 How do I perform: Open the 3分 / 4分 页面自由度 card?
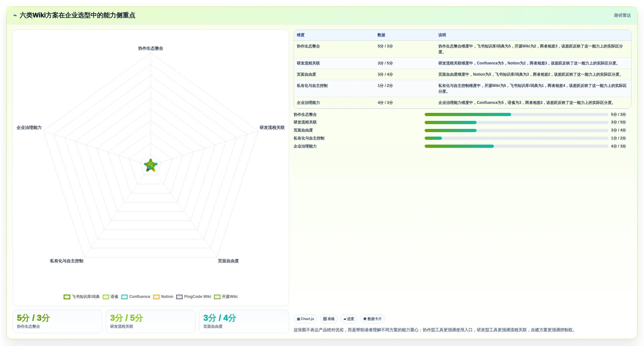click(x=244, y=321)
